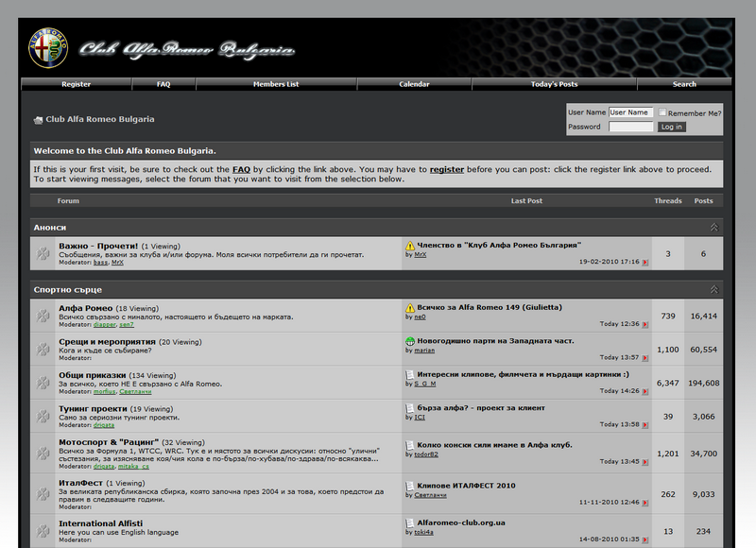Sort by the Threads column header
The height and width of the screenshot is (548, 756).
pos(668,201)
